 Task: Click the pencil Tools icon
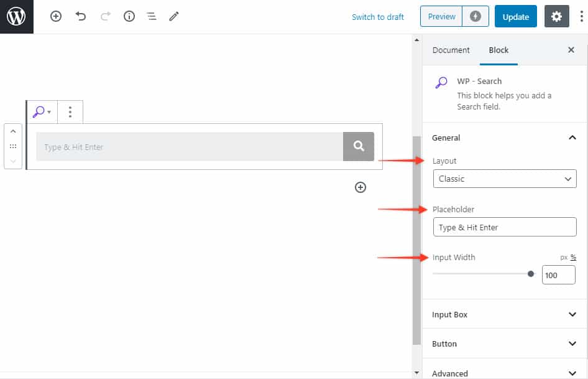[x=174, y=17]
